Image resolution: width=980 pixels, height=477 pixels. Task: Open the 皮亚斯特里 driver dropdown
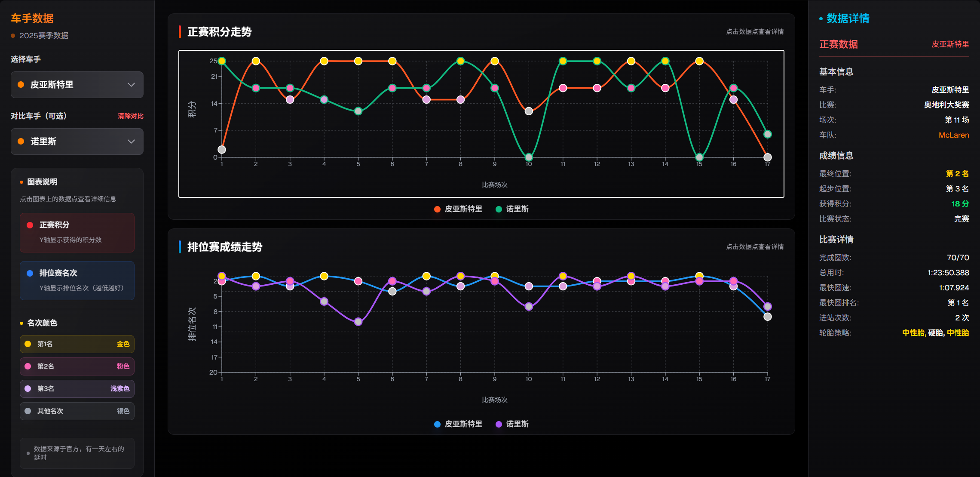coord(77,85)
